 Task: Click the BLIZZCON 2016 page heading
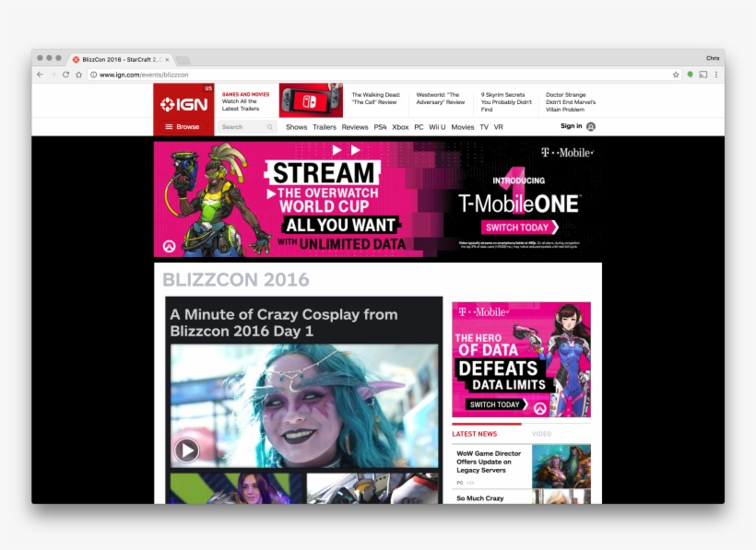pyautogui.click(x=236, y=280)
